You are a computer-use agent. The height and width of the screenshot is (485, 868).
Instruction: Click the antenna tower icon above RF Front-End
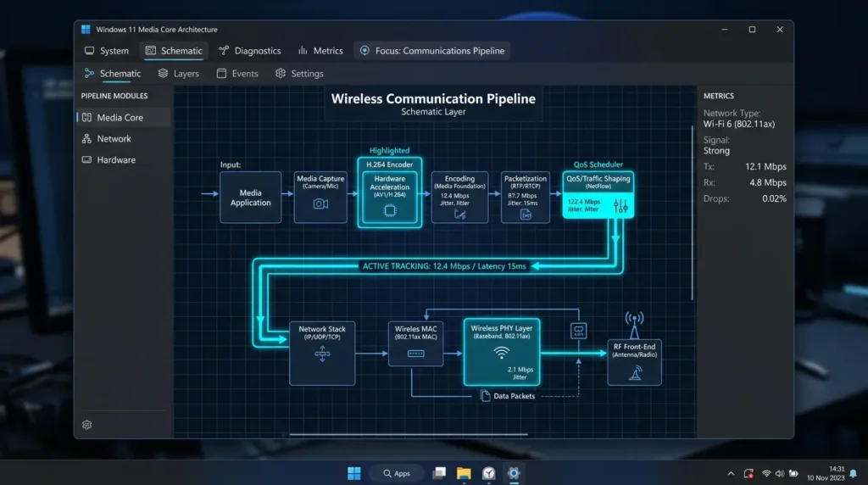point(634,325)
